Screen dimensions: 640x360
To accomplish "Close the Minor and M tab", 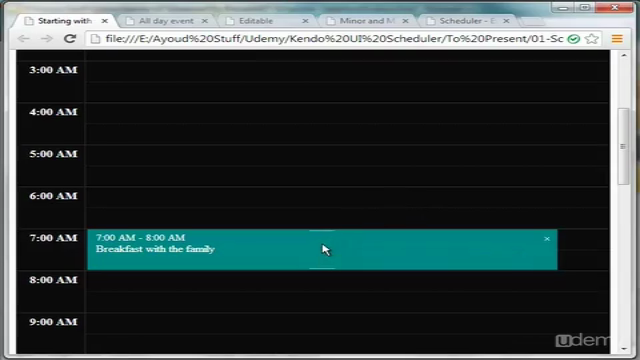I will [405, 21].
